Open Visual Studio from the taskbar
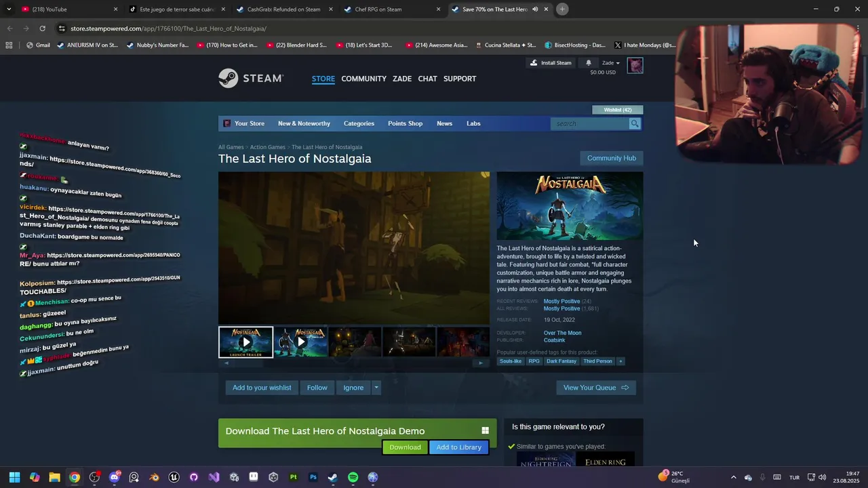 (214, 477)
